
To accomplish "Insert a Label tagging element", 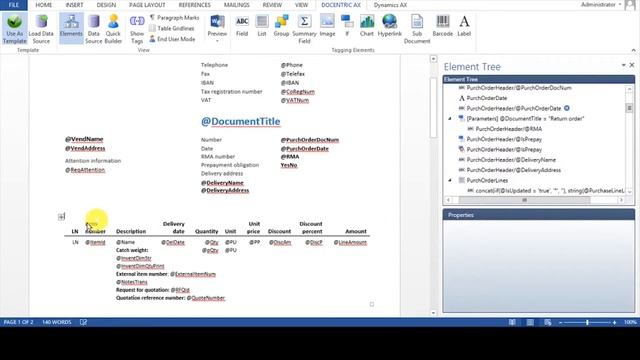I will point(464,26).
